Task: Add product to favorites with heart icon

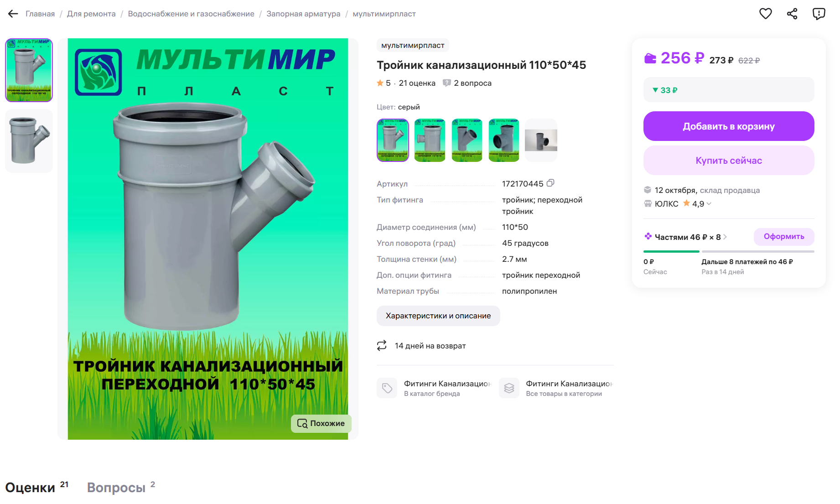Action: pos(765,14)
